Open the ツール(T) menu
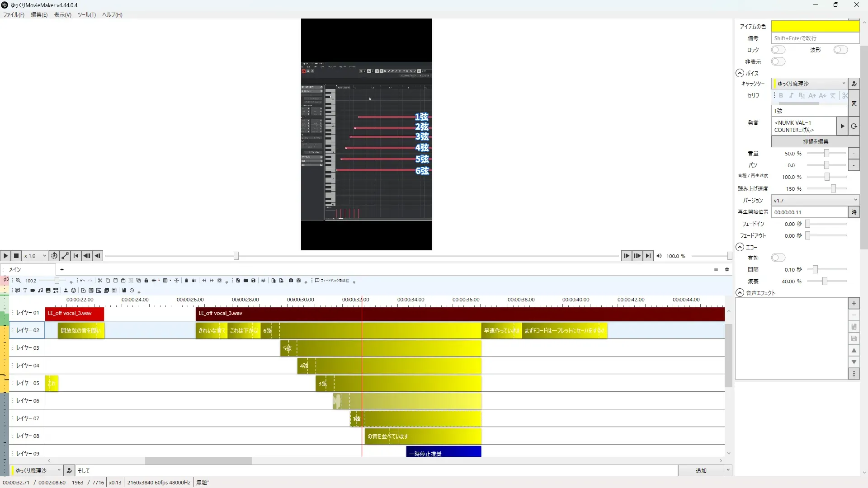Screen dimensions: 868x488 86,15
